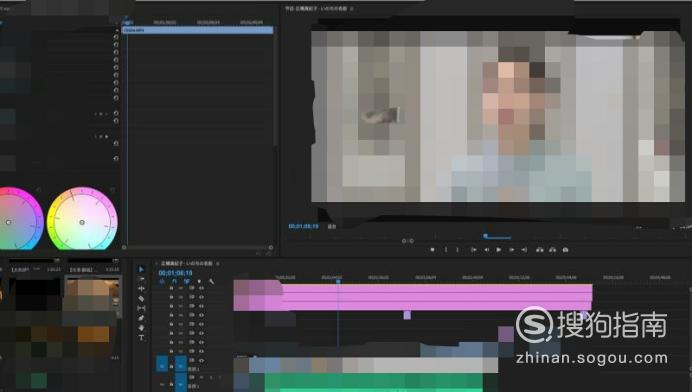
Task: Toggle output eye of topmost video track
Action: click(x=201, y=288)
